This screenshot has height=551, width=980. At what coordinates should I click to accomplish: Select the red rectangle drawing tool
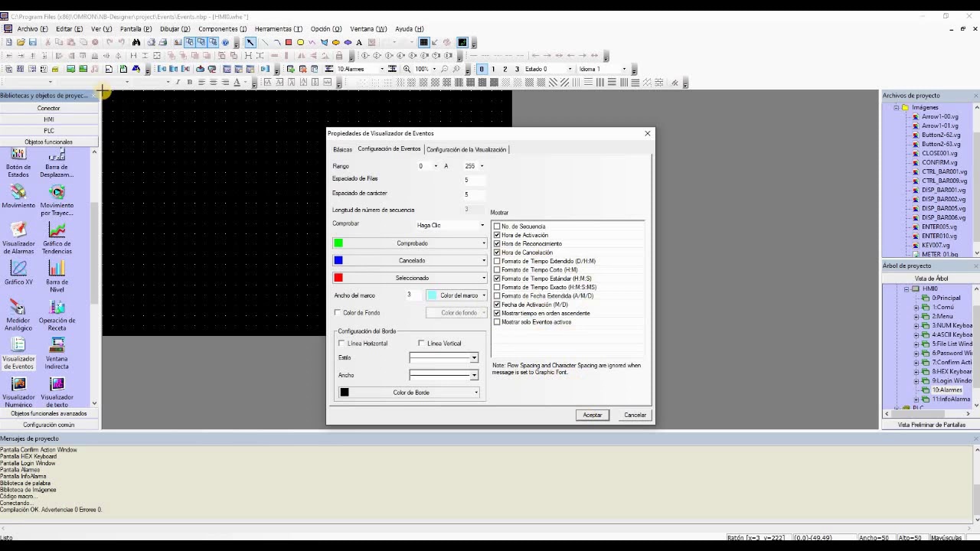[x=289, y=43]
